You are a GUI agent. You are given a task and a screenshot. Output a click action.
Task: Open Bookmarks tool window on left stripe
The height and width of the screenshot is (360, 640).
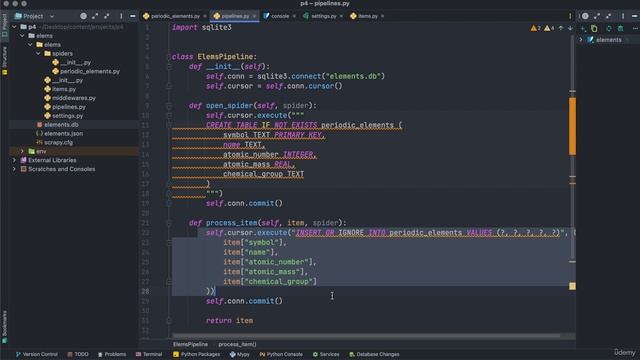point(4,327)
